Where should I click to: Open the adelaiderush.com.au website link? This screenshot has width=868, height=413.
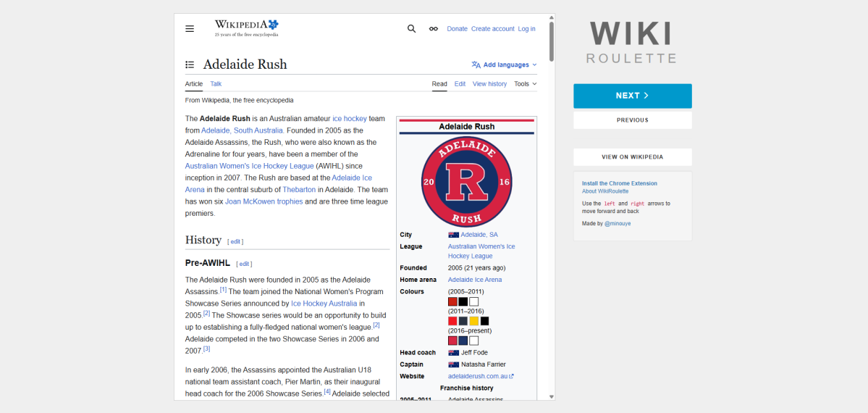tap(478, 377)
